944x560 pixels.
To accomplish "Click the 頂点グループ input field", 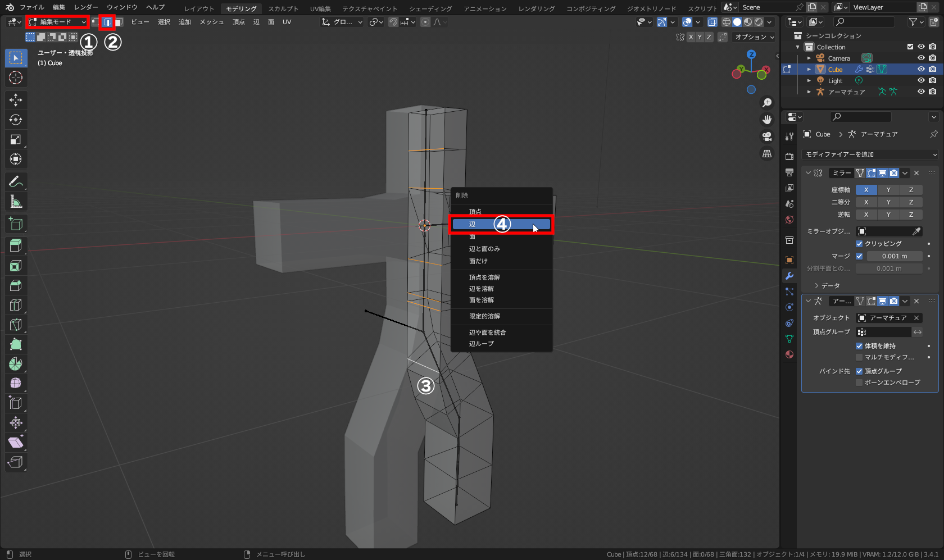I will (x=883, y=332).
